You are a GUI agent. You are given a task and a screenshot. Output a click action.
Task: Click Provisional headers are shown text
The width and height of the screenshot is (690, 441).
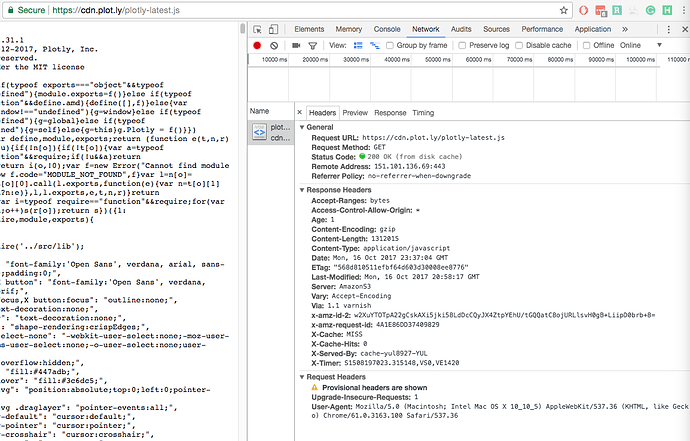tap(374, 387)
